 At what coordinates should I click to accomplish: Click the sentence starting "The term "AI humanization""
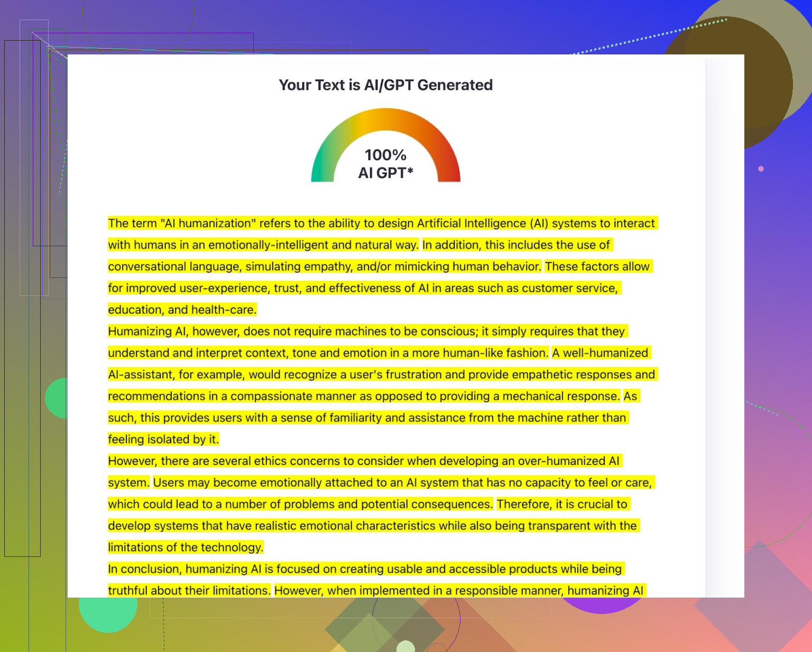click(381, 223)
